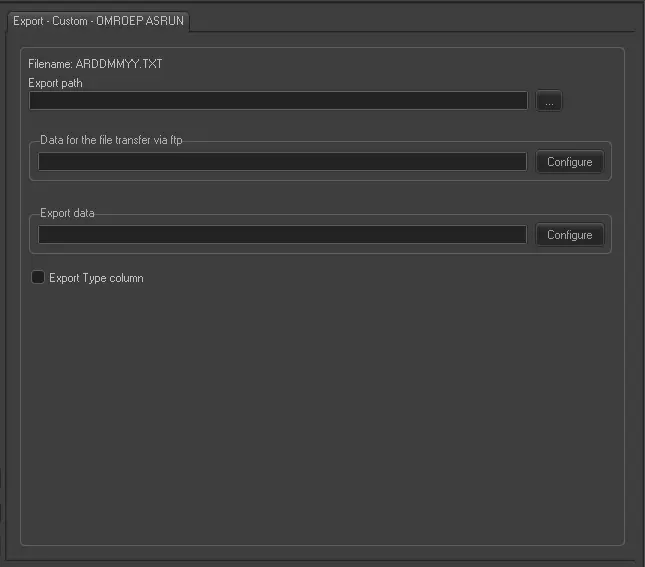The image size is (645, 567).
Task: Click the "Export data" group heading
Action: pyautogui.click(x=68, y=213)
